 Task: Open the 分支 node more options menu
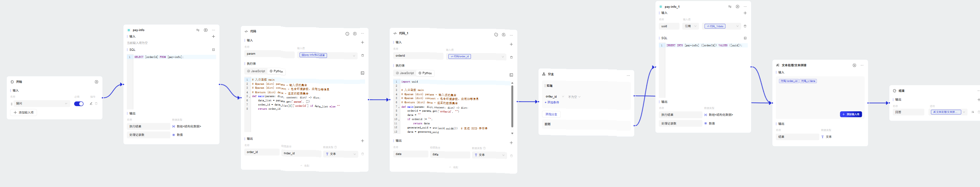pos(628,76)
